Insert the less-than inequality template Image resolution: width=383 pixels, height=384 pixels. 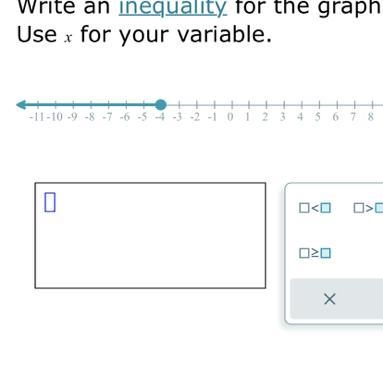[315, 208]
